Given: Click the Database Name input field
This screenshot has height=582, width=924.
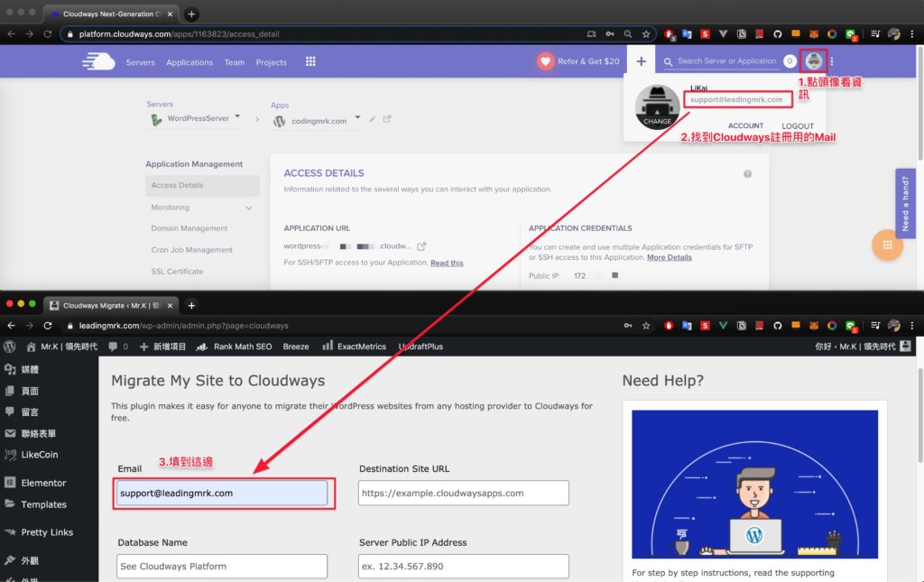Looking at the screenshot, I should click(x=222, y=566).
